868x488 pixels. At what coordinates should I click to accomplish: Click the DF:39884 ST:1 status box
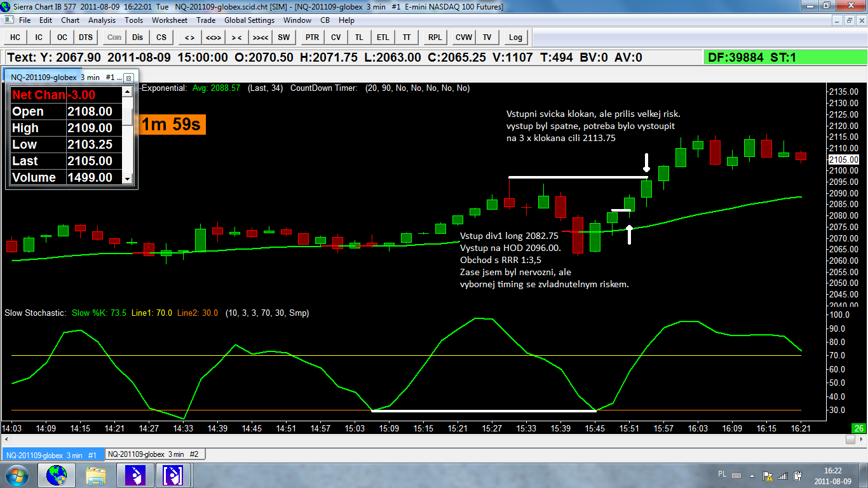(785, 57)
